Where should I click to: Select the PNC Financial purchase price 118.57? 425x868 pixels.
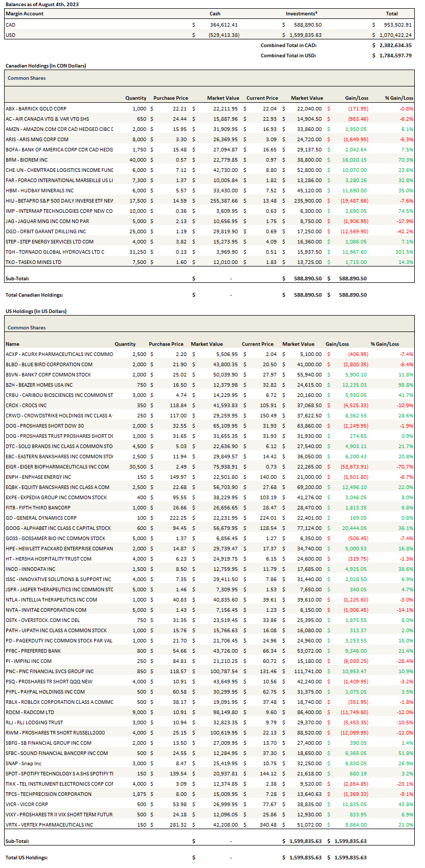coord(174,671)
